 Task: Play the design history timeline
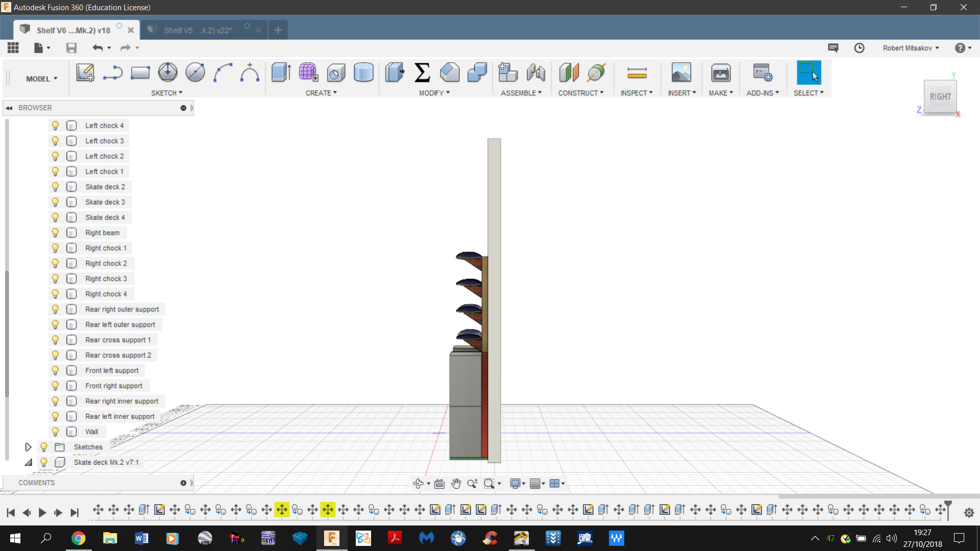42,513
